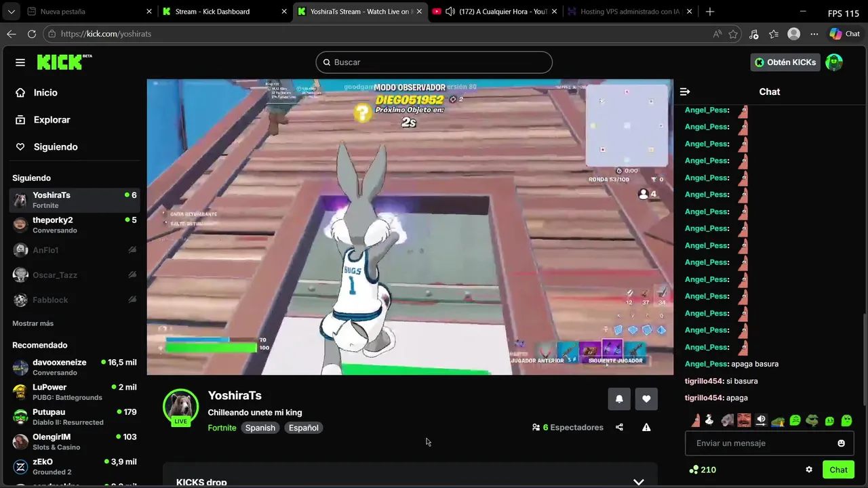This screenshot has height=488, width=868.
Task: Toggle notifications with the bell icon
Action: click(619, 399)
